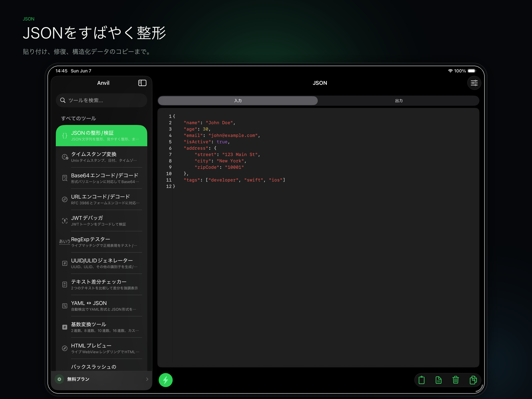Check the battery status icon
Viewport: 532px width, 399px height.
tap(472, 71)
